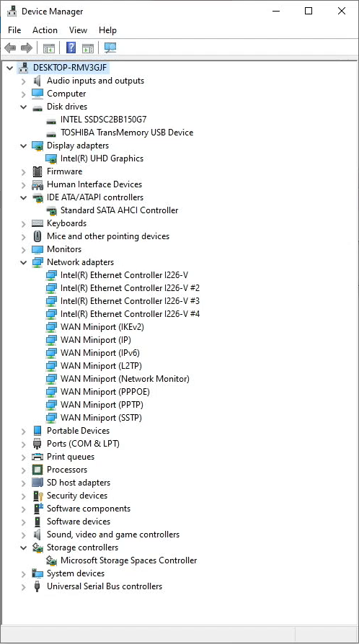The height and width of the screenshot is (644, 359).
Task: Collapse the Storage controllers category
Action: (x=24, y=547)
